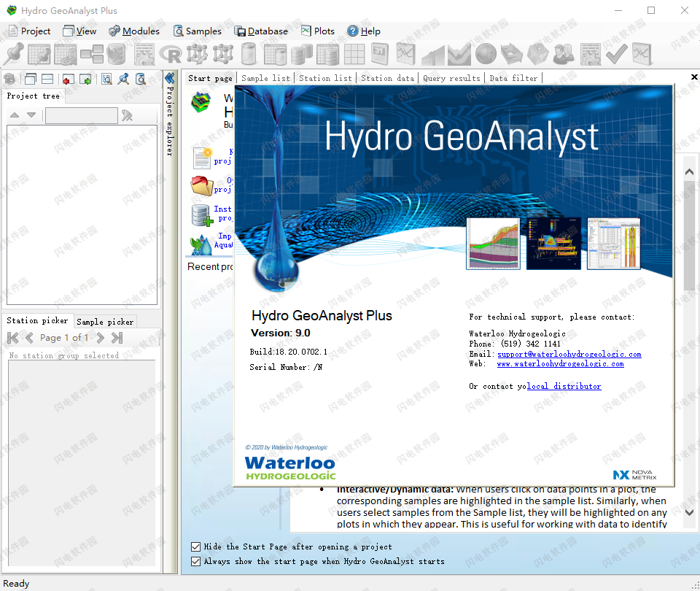700x591 pixels.
Task: Click the new project document icon
Action: [202, 158]
